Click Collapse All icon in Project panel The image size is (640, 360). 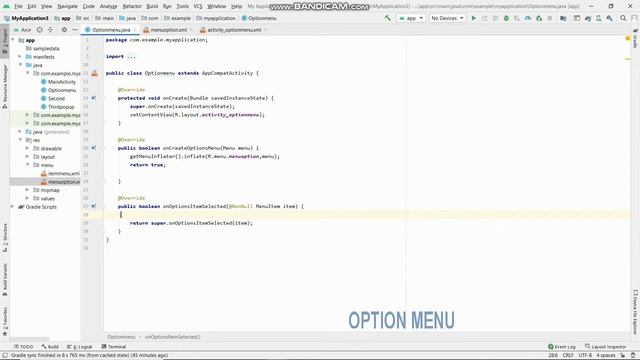click(x=50, y=30)
